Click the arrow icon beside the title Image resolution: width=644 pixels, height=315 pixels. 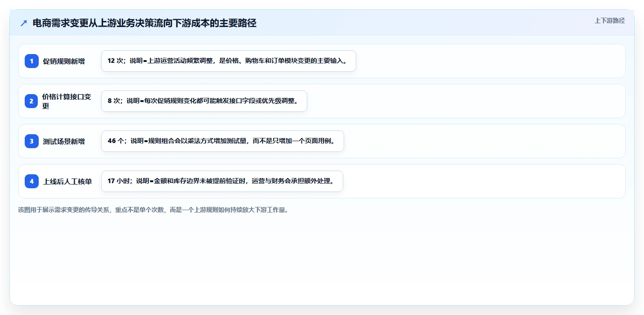click(x=24, y=23)
